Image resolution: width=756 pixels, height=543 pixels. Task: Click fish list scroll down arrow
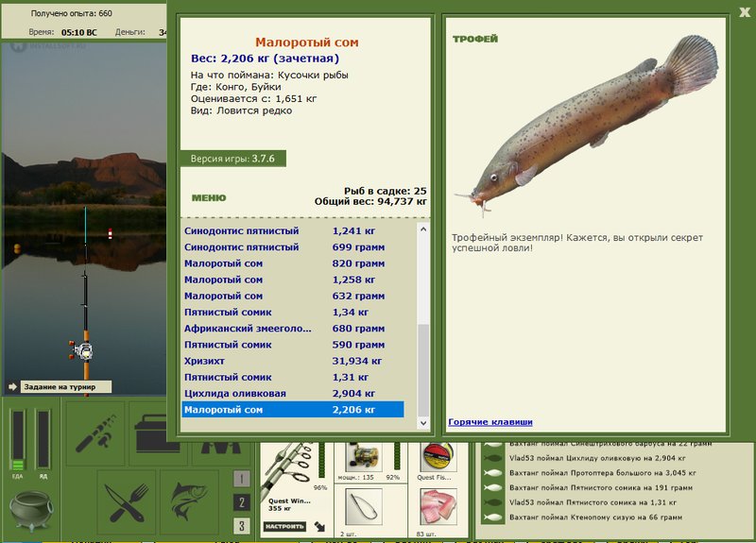[422, 423]
